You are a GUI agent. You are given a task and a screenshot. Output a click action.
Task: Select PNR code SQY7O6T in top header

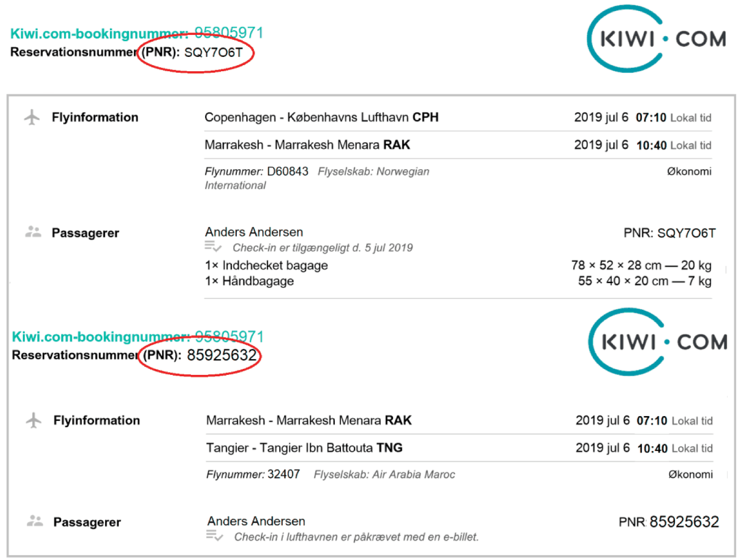213,52
